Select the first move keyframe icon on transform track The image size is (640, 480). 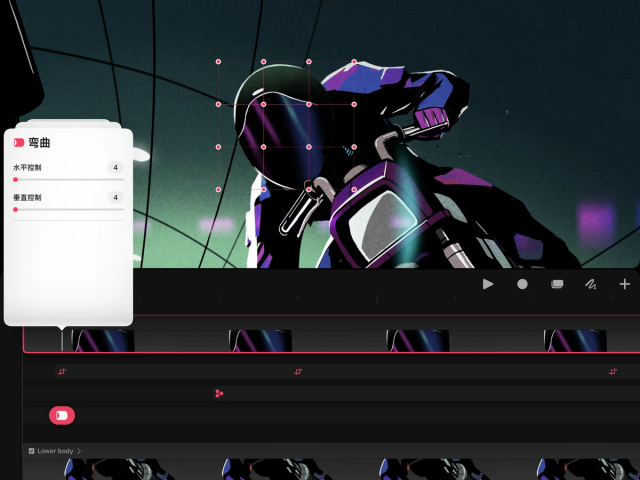pos(62,371)
